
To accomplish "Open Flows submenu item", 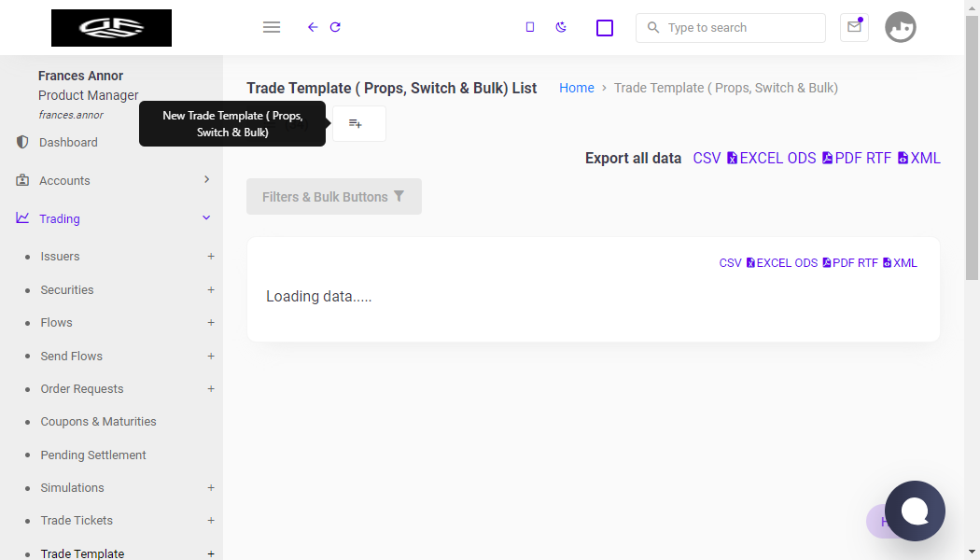I will tap(56, 323).
